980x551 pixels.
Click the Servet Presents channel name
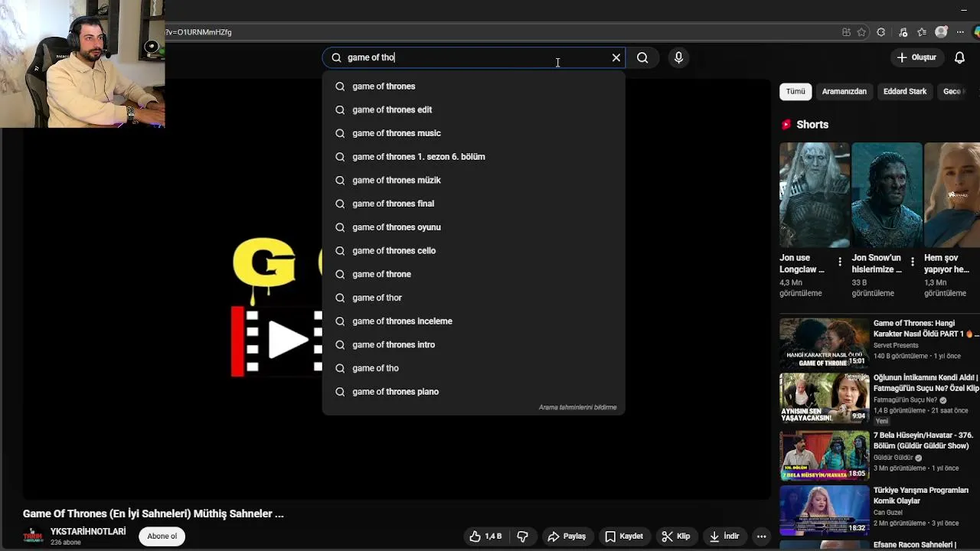[896, 345]
